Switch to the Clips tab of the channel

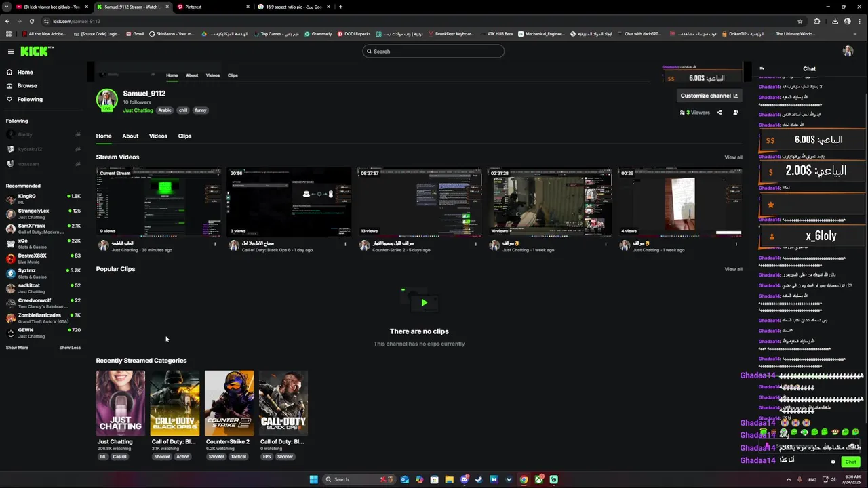click(184, 136)
